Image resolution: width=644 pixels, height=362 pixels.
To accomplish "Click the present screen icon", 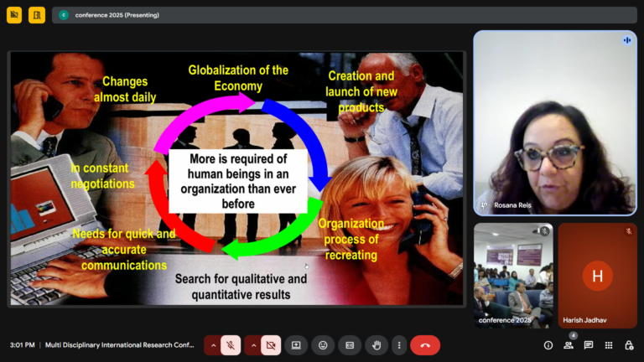I will (296, 345).
